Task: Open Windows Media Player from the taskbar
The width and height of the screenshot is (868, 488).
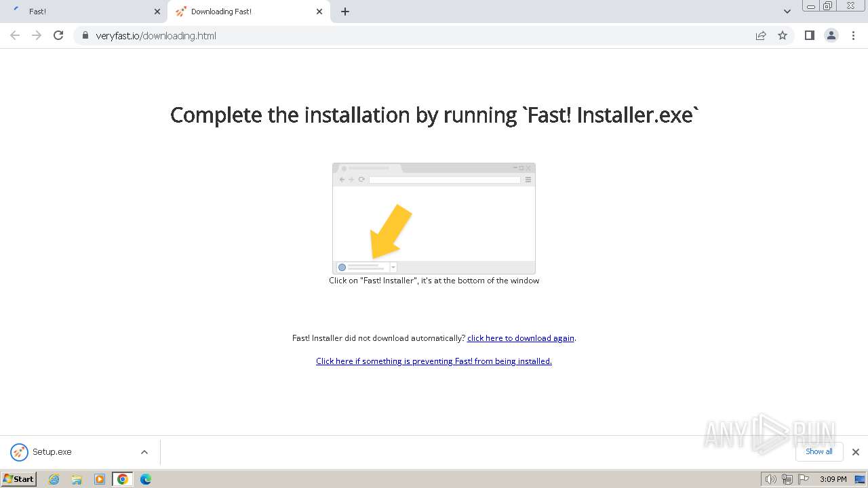Action: [x=100, y=479]
